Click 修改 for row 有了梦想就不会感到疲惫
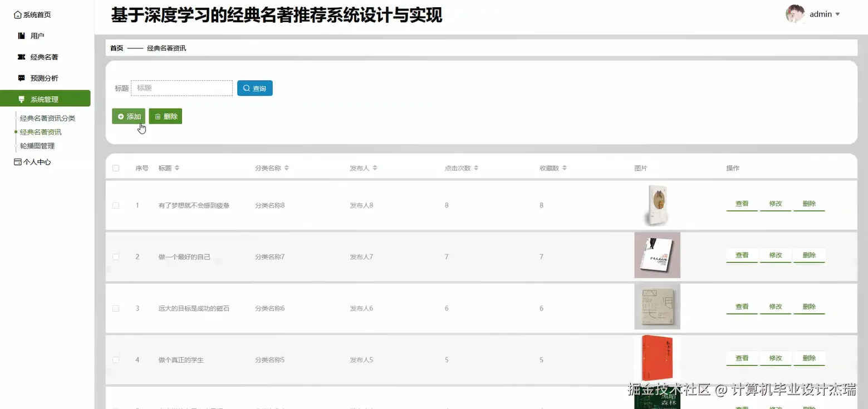 [x=776, y=204]
